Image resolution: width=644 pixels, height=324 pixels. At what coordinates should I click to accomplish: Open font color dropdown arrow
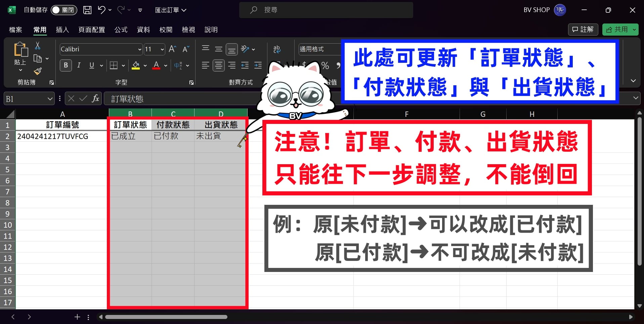[166, 66]
